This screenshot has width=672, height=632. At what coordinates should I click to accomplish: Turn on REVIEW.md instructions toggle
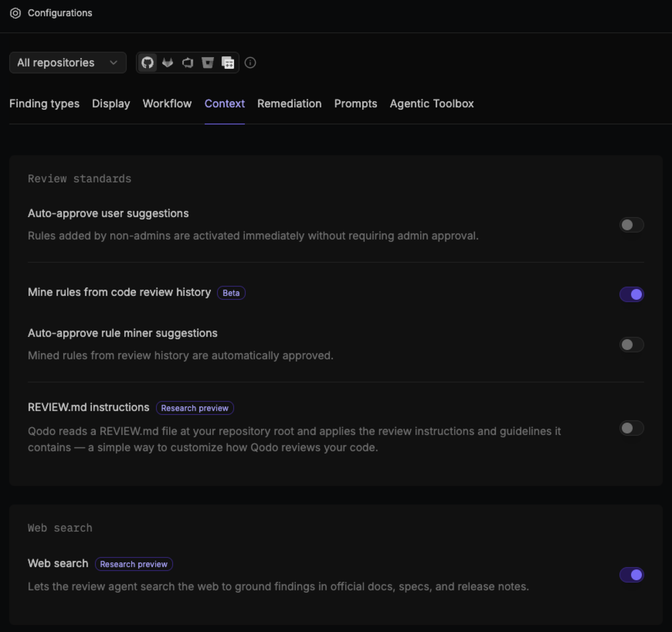[x=631, y=428]
